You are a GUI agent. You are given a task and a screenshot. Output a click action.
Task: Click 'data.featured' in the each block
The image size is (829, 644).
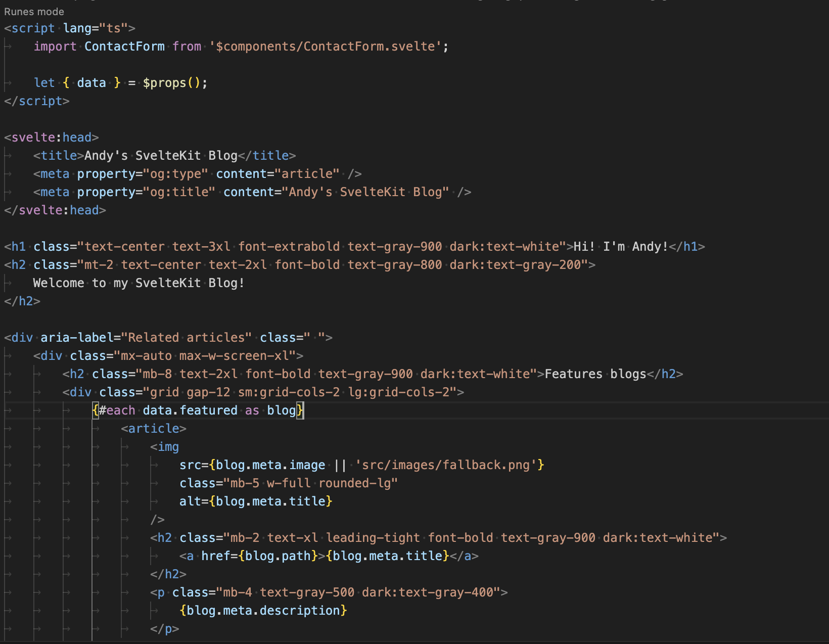[190, 410]
